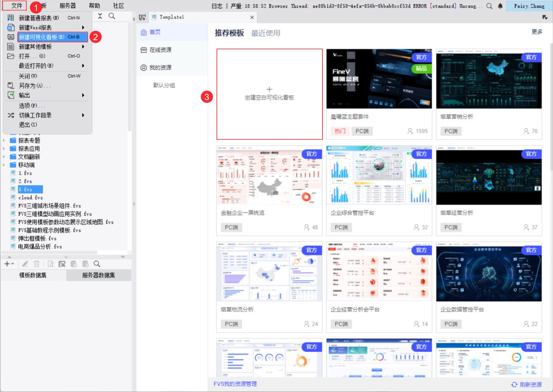553x392 pixels.
Task: Expand the 报表专题 folder
Action: pos(4,140)
